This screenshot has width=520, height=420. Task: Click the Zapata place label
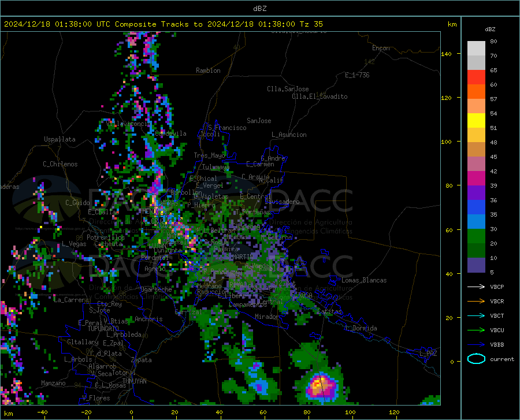[x=142, y=360]
